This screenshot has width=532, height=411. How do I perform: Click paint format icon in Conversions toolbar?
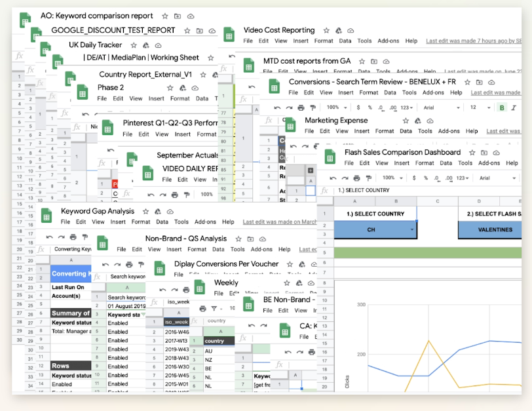[x=313, y=108]
